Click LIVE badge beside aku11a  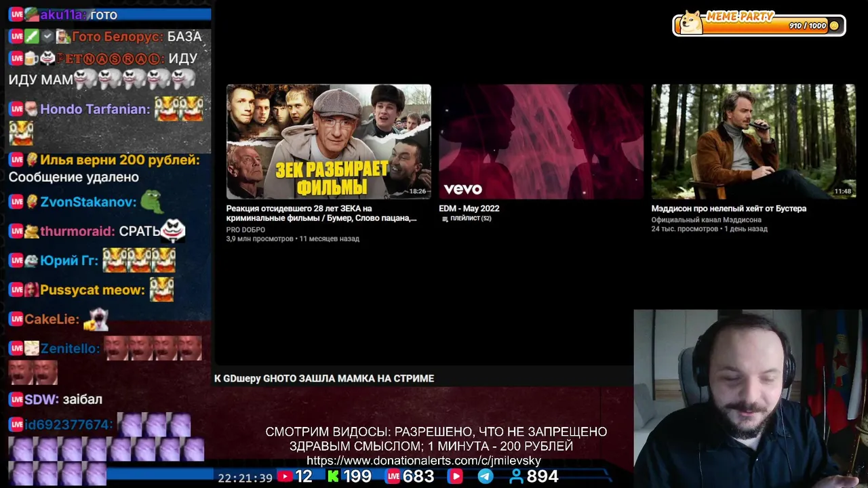[16, 14]
